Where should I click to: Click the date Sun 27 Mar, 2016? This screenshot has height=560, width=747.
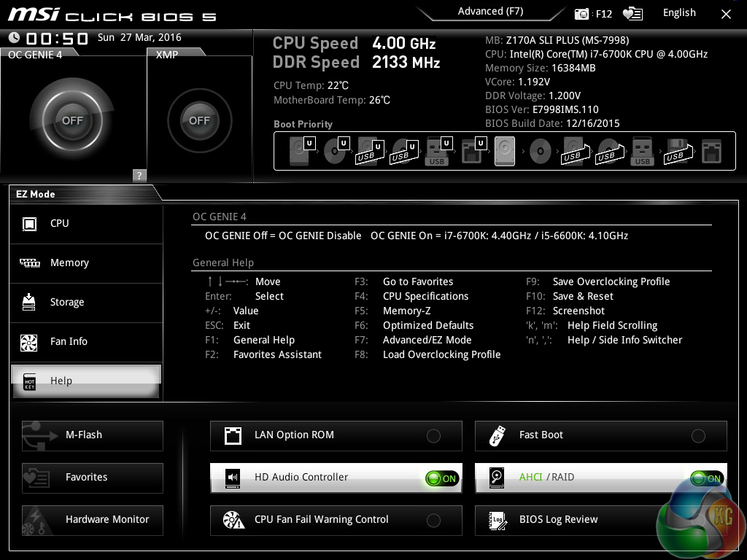tap(139, 38)
